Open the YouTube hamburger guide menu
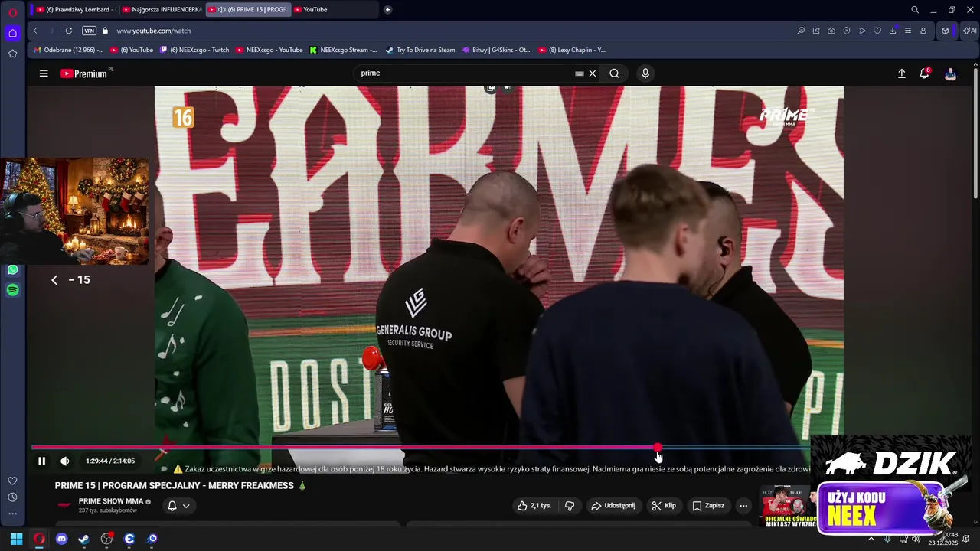This screenshot has width=980, height=551. pyautogui.click(x=44, y=73)
